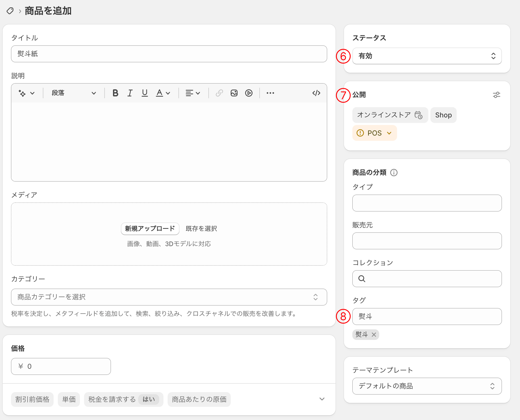
Task: Insert an image into the description
Action: (x=234, y=93)
